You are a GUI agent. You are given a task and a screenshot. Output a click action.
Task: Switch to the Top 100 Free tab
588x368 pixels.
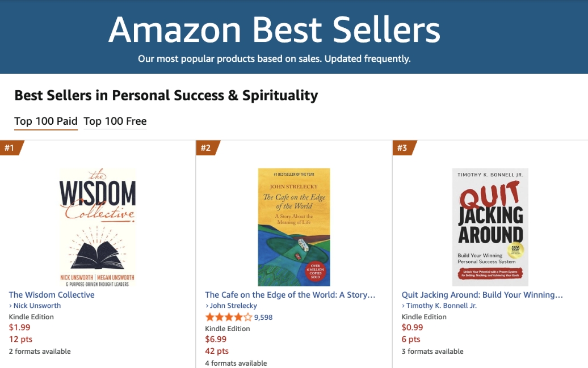click(115, 121)
